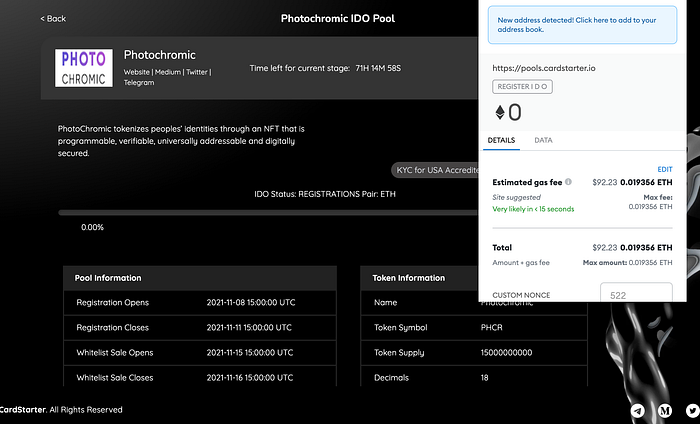This screenshot has width=700, height=424.
Task: Click the Photochromic logo image
Action: 84,68
